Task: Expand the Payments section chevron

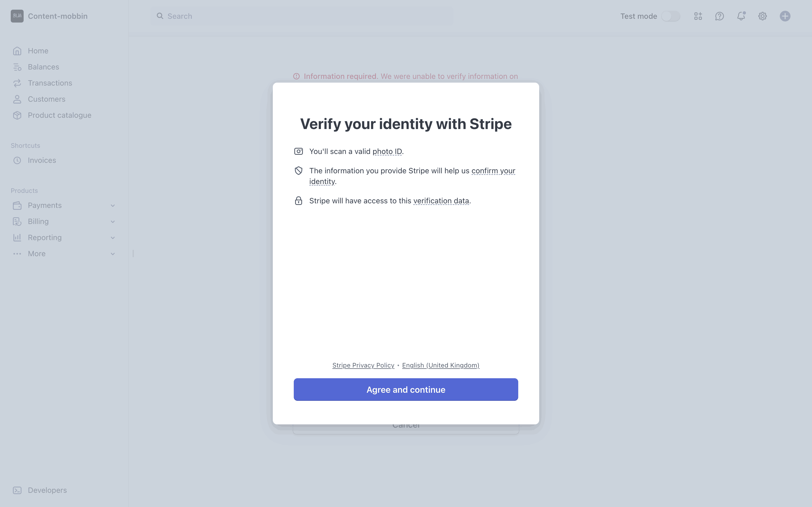Action: point(113,205)
